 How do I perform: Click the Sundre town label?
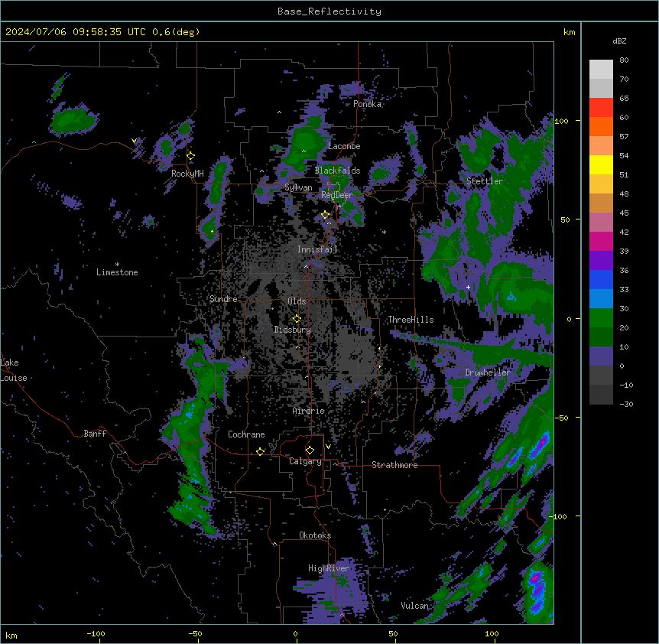coord(223,299)
